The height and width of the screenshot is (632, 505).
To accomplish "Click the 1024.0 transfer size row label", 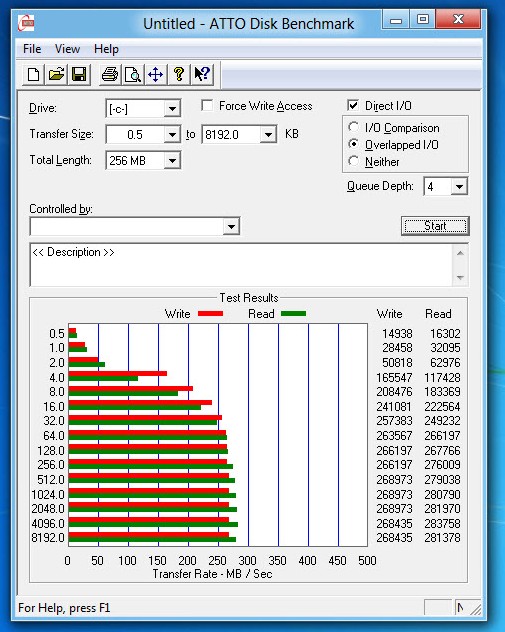I will 48,495.
